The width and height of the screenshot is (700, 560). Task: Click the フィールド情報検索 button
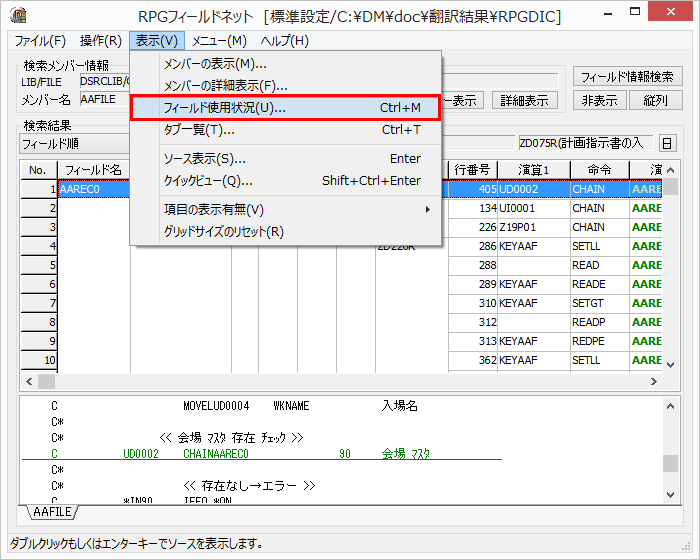pos(627,76)
